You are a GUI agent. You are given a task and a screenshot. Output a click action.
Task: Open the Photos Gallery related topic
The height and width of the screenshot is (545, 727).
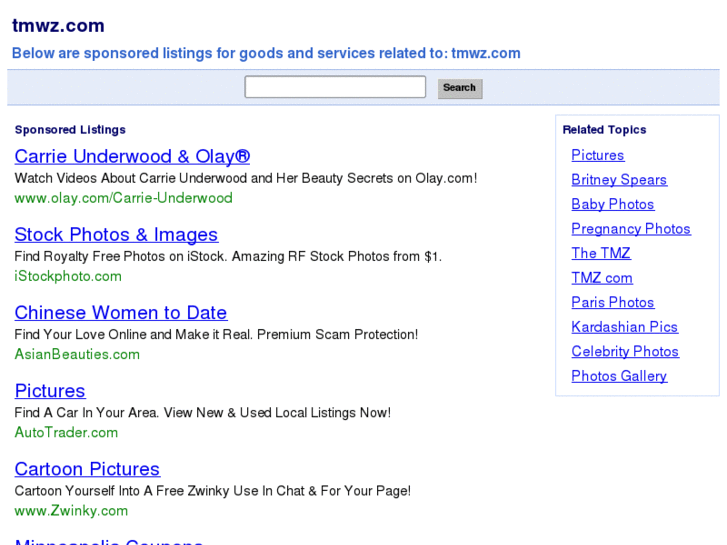pyautogui.click(x=619, y=376)
